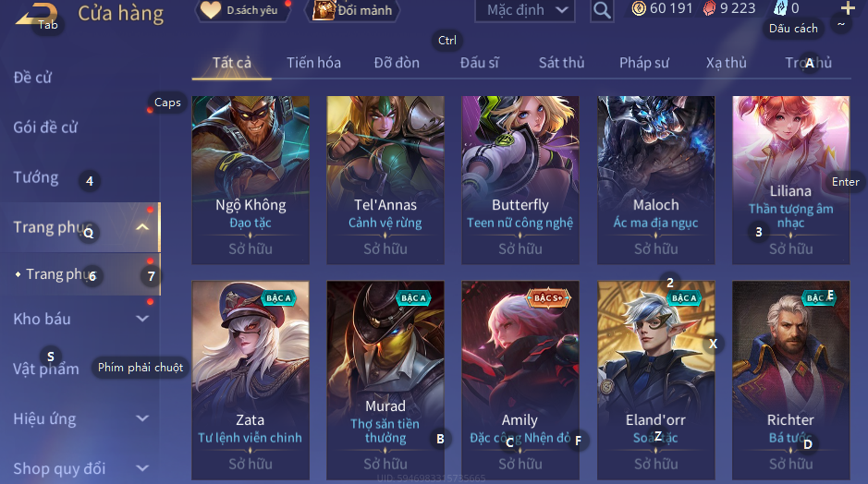The width and height of the screenshot is (868, 484).
Task: Open Tướng in the sidebar
Action: [x=36, y=177]
